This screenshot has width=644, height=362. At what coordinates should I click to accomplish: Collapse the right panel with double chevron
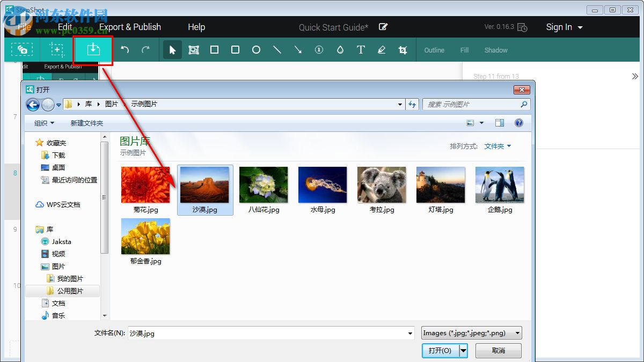pos(635,77)
